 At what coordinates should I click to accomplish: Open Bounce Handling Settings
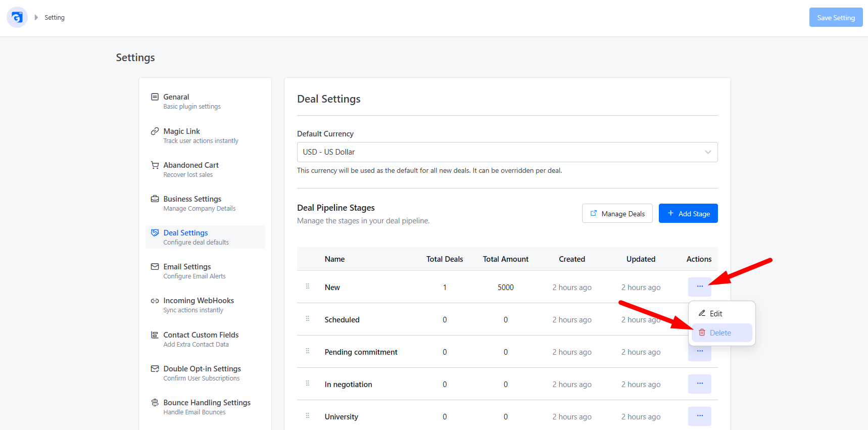(205, 407)
